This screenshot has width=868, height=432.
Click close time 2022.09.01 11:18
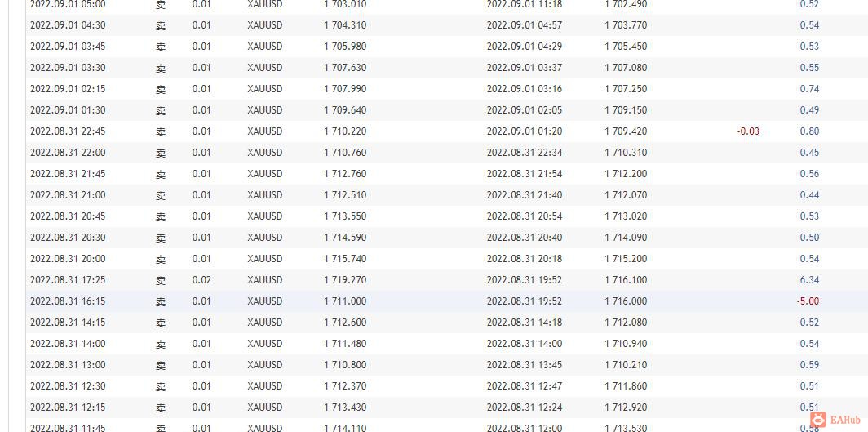[525, 4]
